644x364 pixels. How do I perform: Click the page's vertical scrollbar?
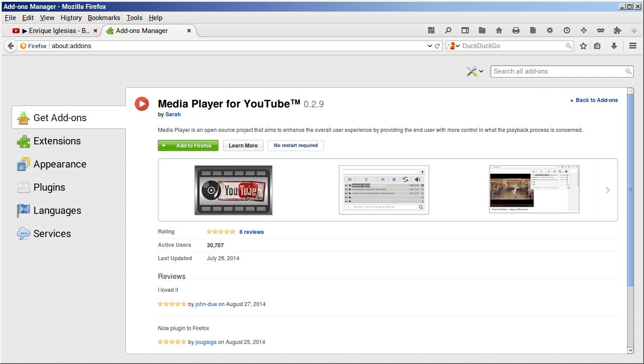pyautogui.click(x=630, y=189)
